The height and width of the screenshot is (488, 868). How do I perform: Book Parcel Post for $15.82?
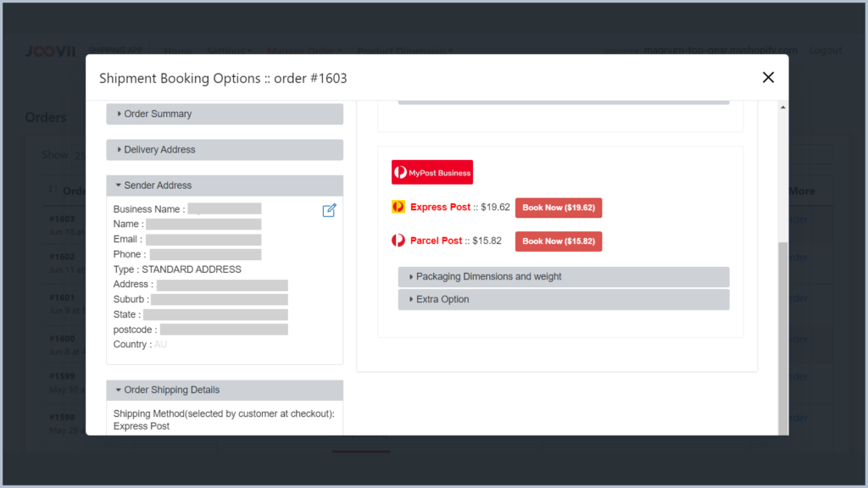(x=559, y=241)
